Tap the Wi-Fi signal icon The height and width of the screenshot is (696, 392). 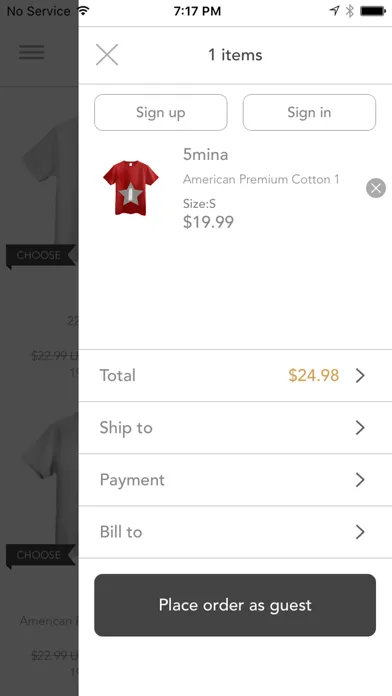[83, 11]
